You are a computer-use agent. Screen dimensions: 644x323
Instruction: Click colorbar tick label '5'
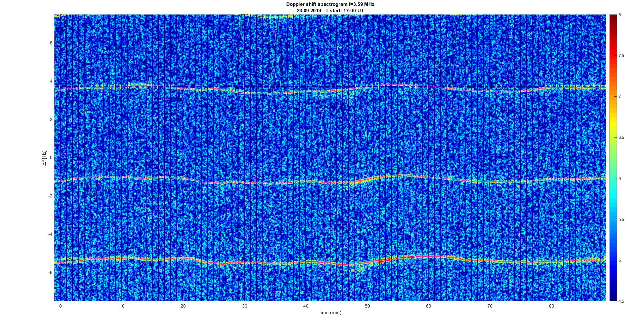click(x=620, y=260)
